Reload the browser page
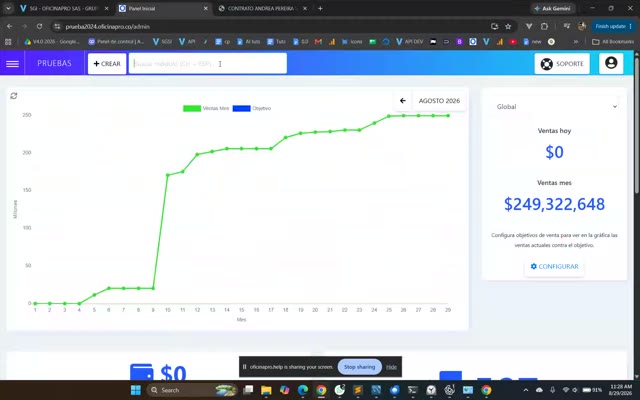The width and height of the screenshot is (640, 400). [39, 27]
